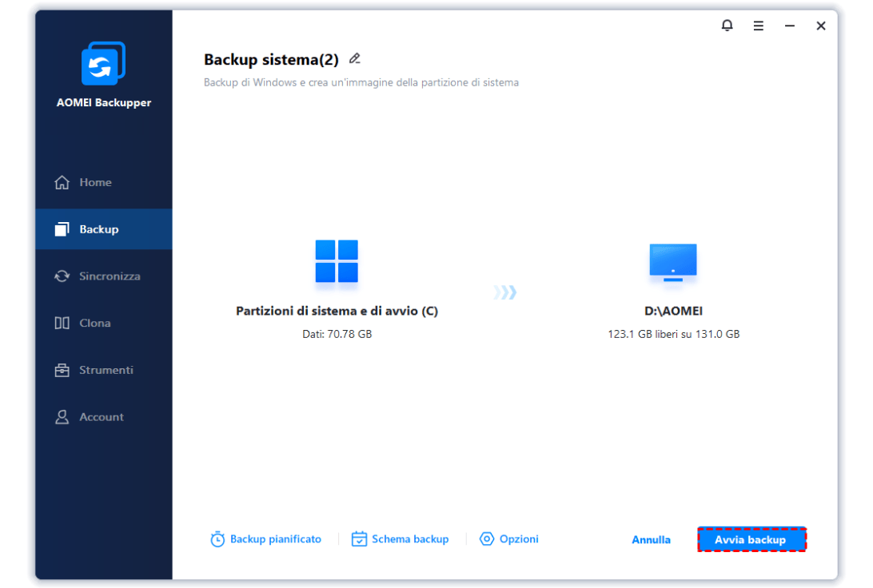This screenshot has height=588, width=873.
Task: Select the D:\AOMEI destination path
Action: pyautogui.click(x=673, y=311)
